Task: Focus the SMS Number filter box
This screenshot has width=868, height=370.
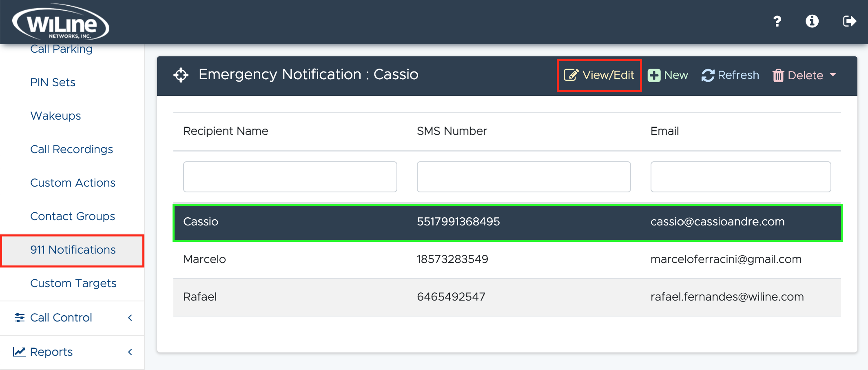Action: click(x=524, y=177)
